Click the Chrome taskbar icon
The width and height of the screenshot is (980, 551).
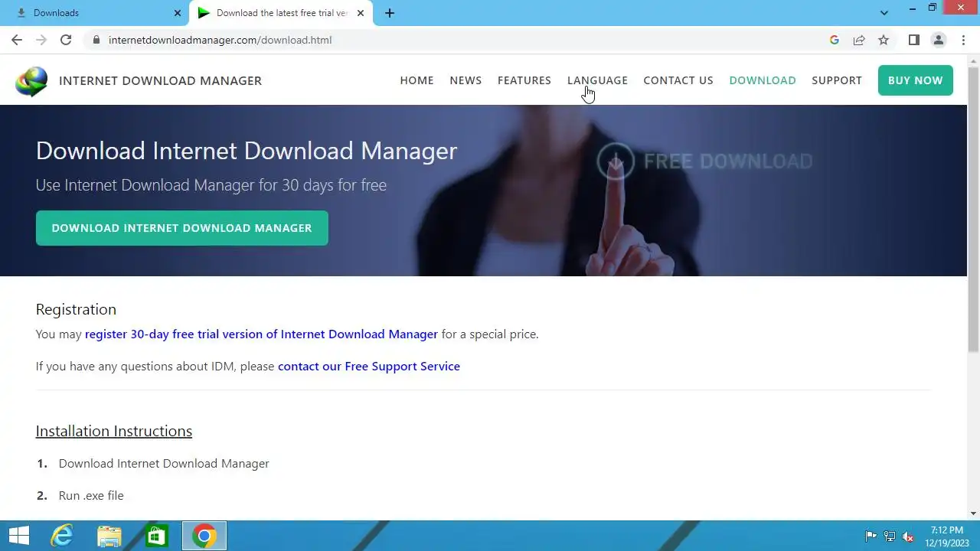[204, 536]
